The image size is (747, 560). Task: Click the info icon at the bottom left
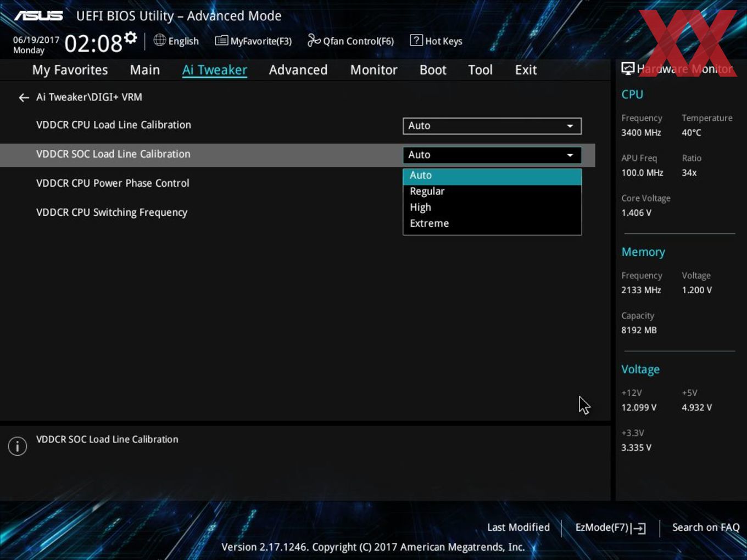point(18,446)
